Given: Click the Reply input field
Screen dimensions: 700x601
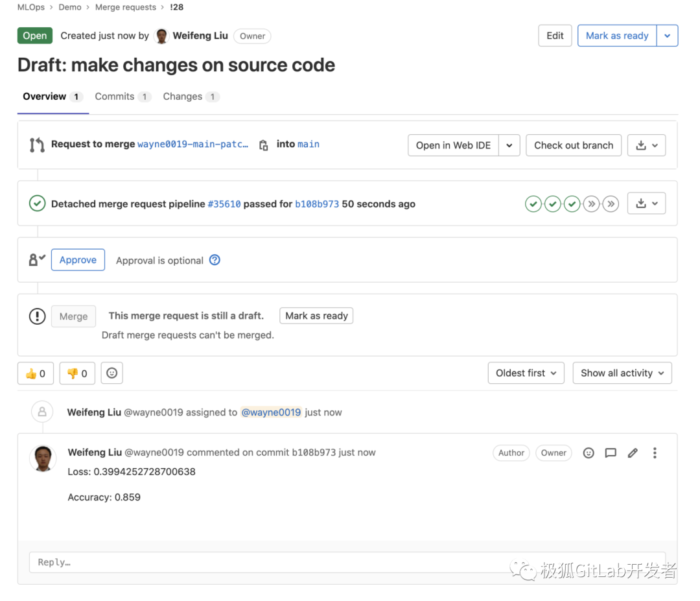Looking at the screenshot, I should 259,561.
